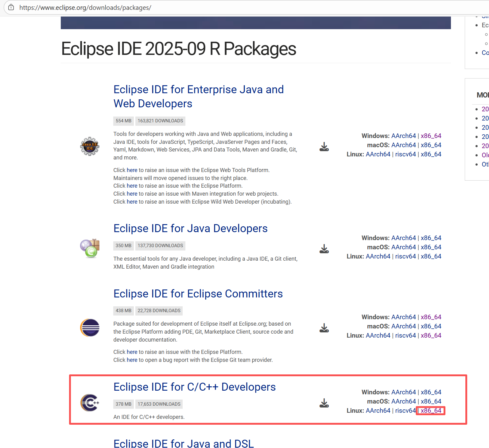The image size is (489, 448).
Task: Download Java Developers Windows AArch64 build
Action: 403,238
